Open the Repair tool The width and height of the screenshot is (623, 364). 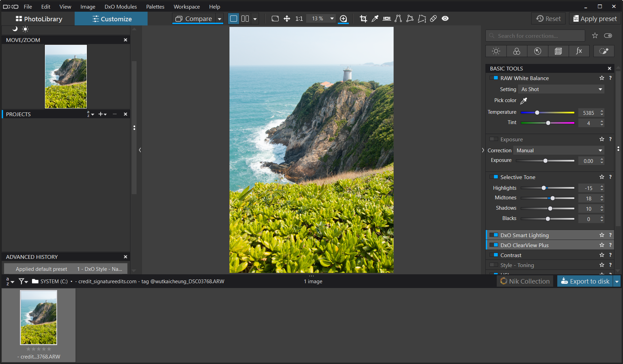(433, 19)
